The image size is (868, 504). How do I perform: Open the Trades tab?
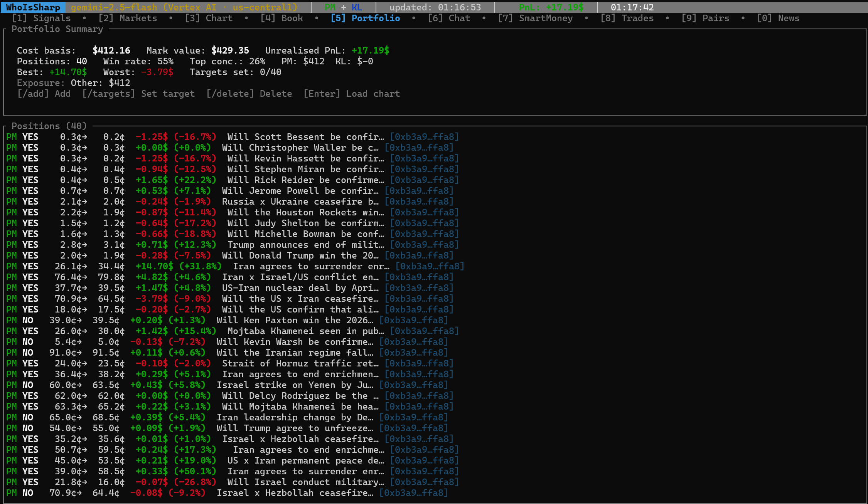(627, 18)
